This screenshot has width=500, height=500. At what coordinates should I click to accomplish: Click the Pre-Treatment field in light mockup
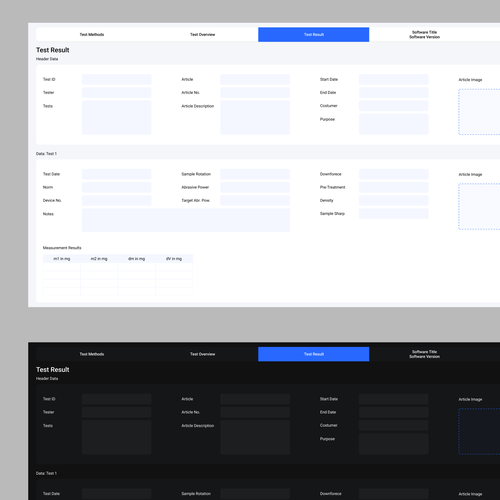pos(394,187)
